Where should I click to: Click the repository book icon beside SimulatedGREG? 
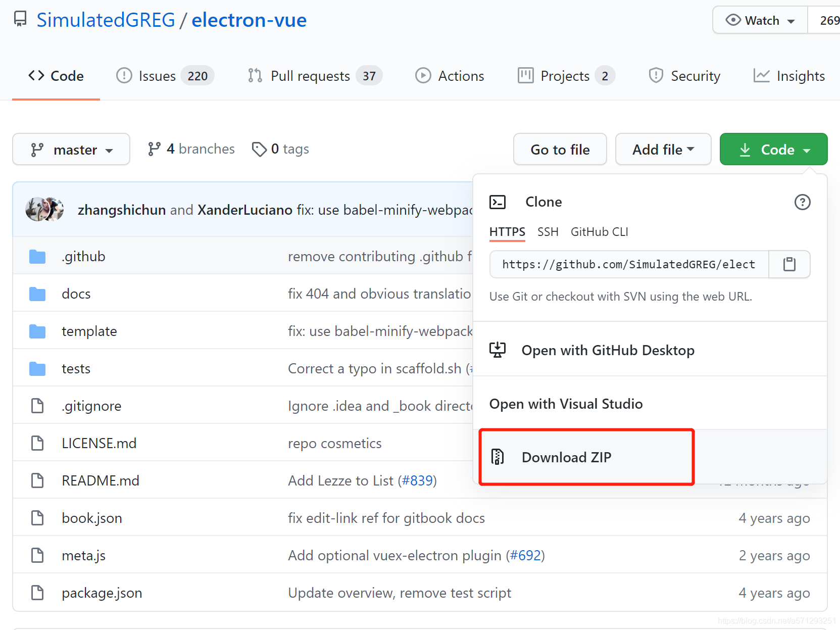[x=20, y=20]
